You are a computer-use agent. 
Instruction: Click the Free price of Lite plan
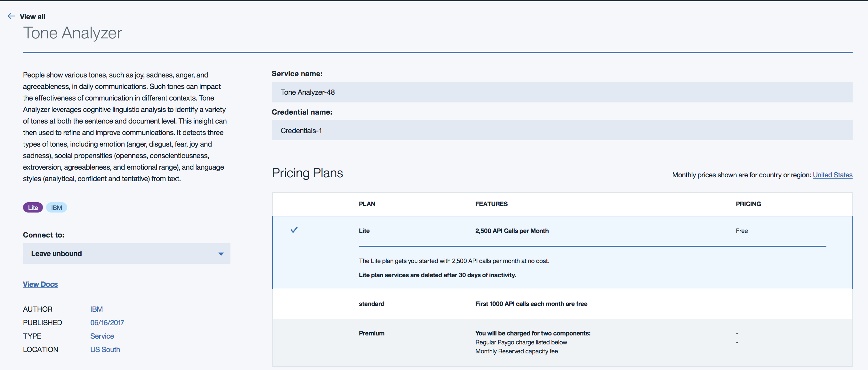click(742, 231)
